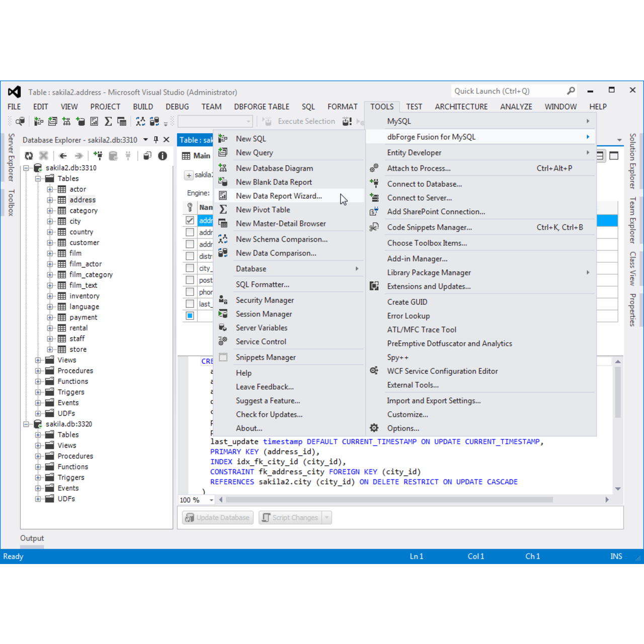Expand the film_actor table node
This screenshot has height=644, width=644.
50,264
